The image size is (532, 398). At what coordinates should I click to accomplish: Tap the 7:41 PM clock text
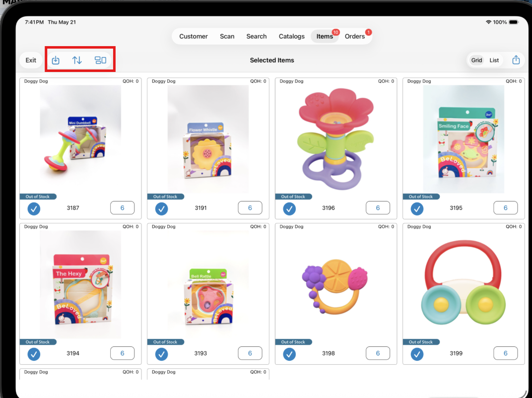coord(34,22)
